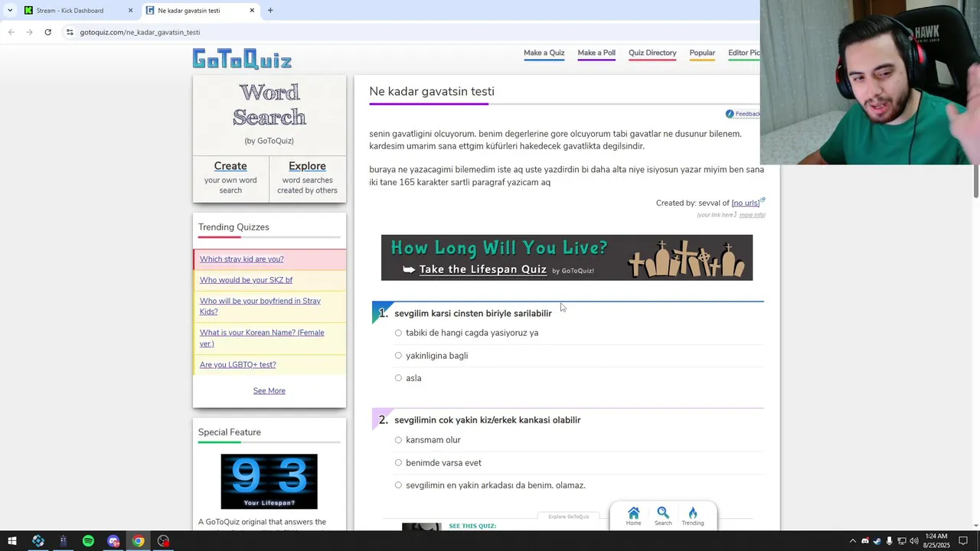Image resolution: width=980 pixels, height=551 pixels.
Task: Open Trending from the bottom floating bar
Action: tap(693, 517)
